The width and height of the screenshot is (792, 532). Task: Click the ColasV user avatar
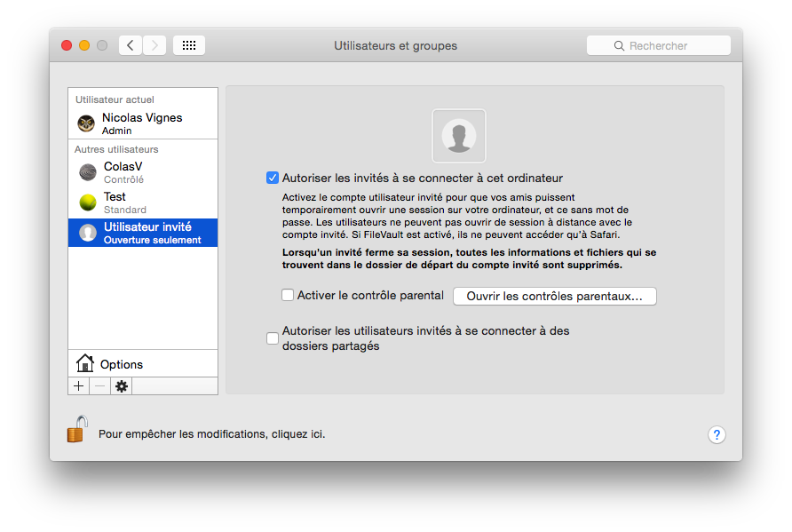tap(88, 172)
